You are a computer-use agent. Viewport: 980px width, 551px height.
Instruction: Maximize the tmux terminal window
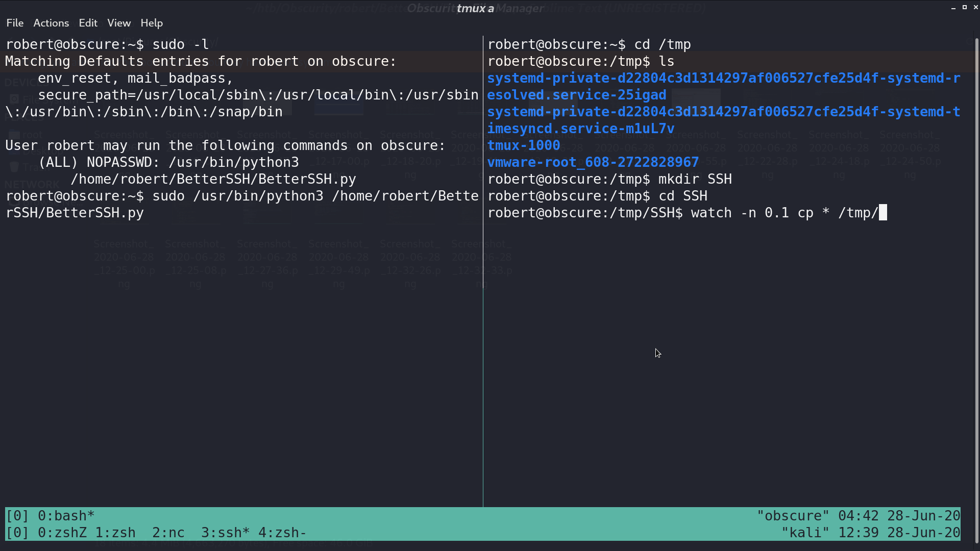[964, 8]
